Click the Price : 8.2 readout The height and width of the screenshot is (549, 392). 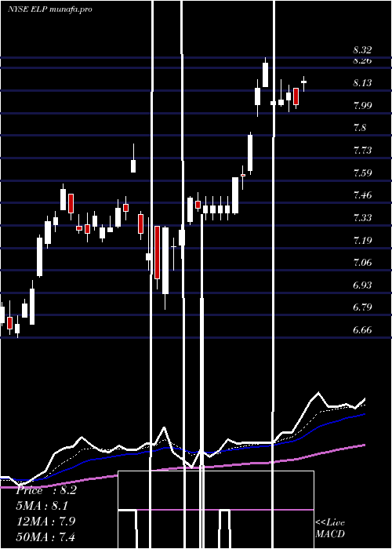tap(46, 490)
